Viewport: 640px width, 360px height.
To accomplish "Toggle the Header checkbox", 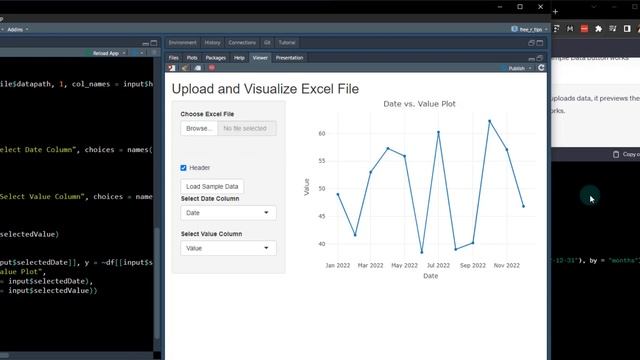I will pyautogui.click(x=183, y=168).
